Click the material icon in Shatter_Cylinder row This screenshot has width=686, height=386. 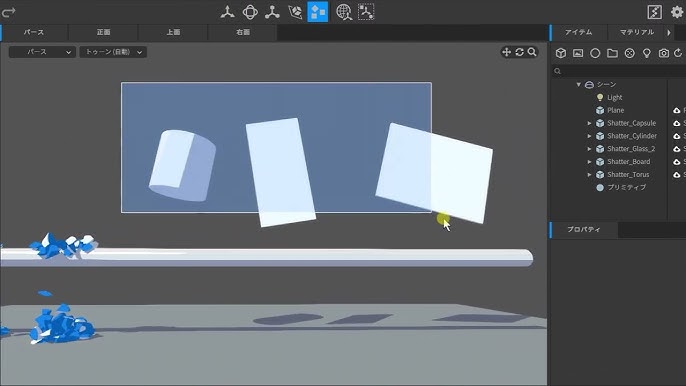[x=677, y=136]
